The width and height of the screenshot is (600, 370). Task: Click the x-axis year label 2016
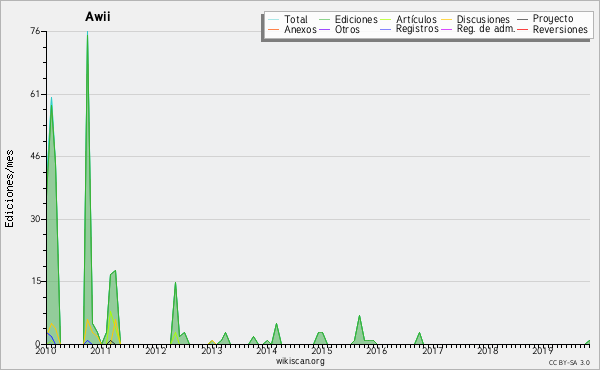(x=377, y=350)
